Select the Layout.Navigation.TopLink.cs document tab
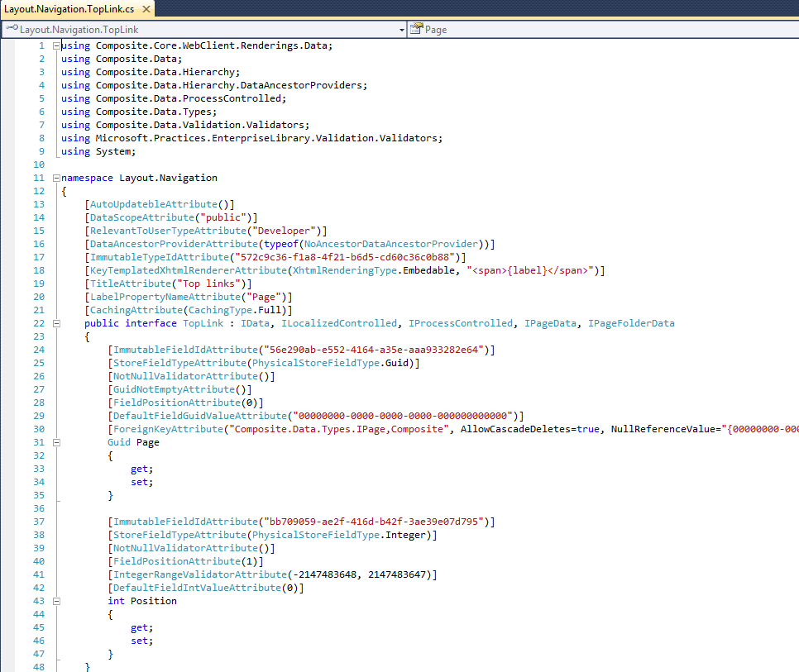Image resolution: width=799 pixels, height=672 pixels. click(x=68, y=9)
